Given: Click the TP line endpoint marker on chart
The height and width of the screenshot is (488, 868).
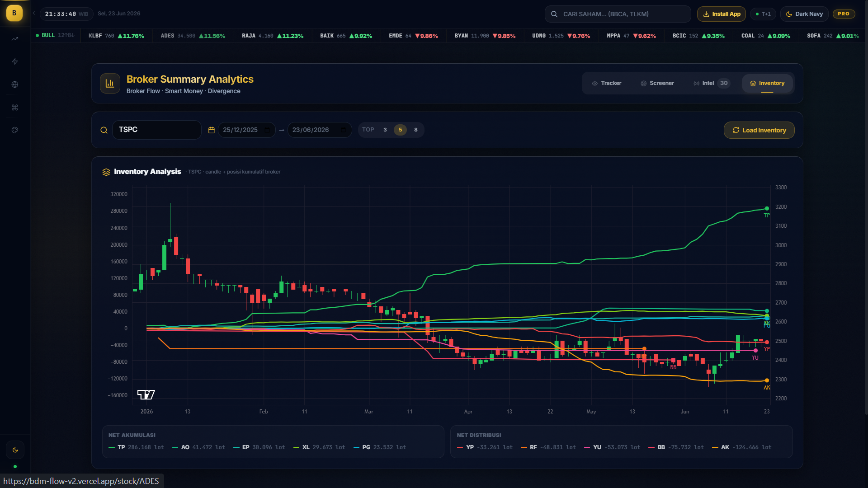Looking at the screenshot, I should coord(767,208).
